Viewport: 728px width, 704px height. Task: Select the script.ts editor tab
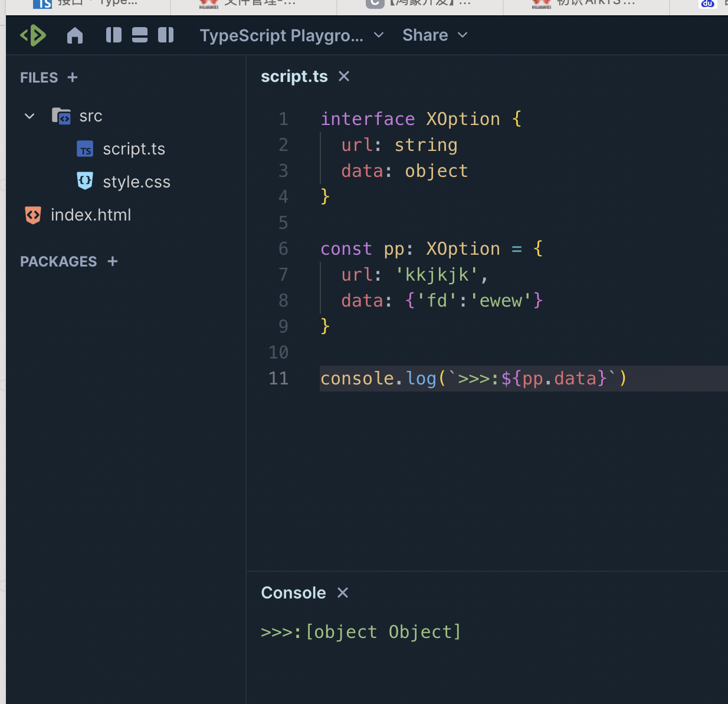point(294,77)
